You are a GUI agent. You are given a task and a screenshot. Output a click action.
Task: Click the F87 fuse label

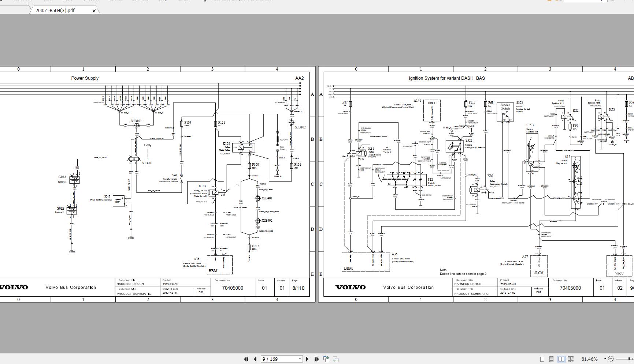345,103
